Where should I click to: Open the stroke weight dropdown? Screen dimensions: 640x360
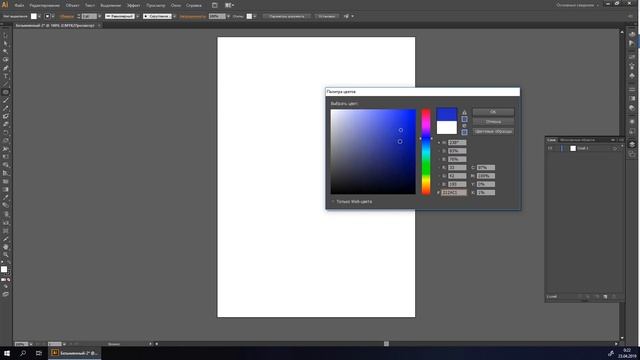tap(100, 16)
